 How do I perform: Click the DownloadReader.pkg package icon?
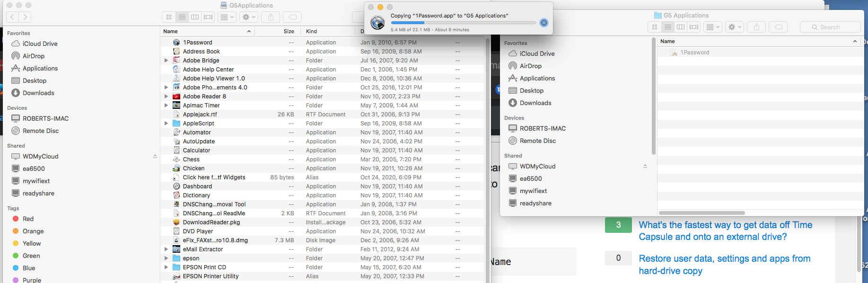point(176,222)
